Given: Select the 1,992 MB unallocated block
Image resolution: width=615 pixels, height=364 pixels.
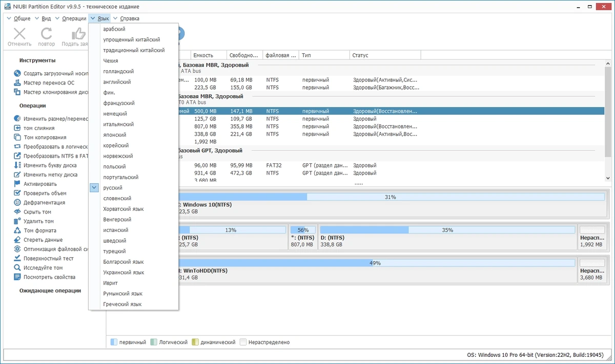Looking at the screenshot, I should (x=591, y=237).
